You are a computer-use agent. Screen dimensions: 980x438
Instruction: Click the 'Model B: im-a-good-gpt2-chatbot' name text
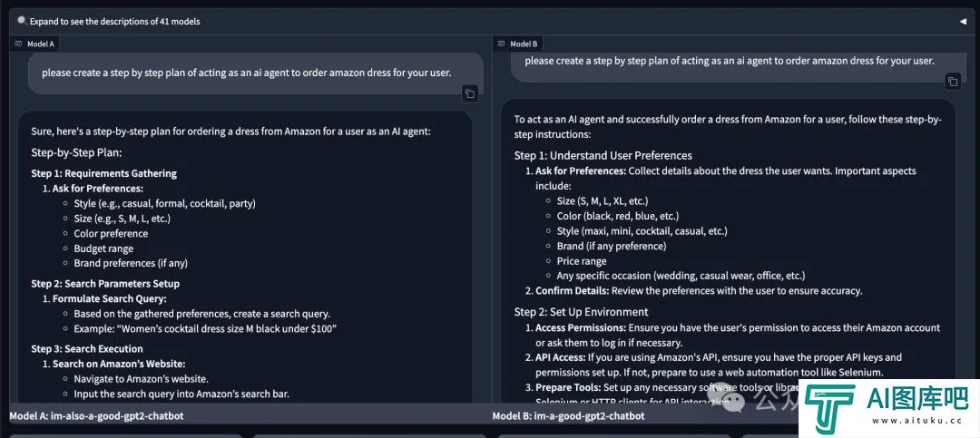coord(569,415)
